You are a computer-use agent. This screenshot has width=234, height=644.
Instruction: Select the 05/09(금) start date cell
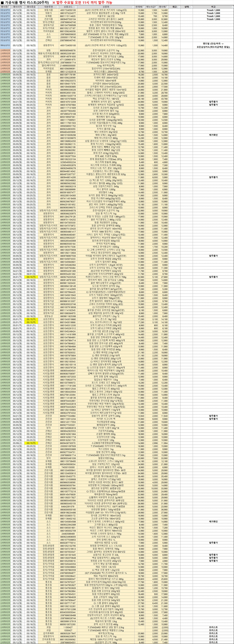coord(17,443)
